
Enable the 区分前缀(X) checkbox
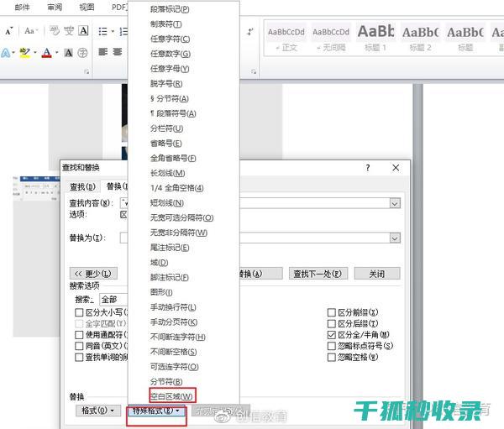click(332, 312)
